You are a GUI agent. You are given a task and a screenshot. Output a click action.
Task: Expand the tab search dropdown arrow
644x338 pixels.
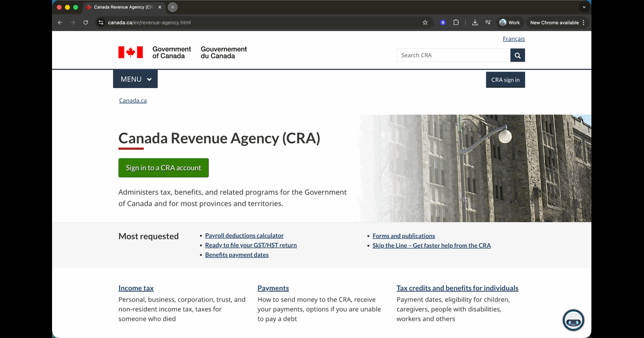584,8
